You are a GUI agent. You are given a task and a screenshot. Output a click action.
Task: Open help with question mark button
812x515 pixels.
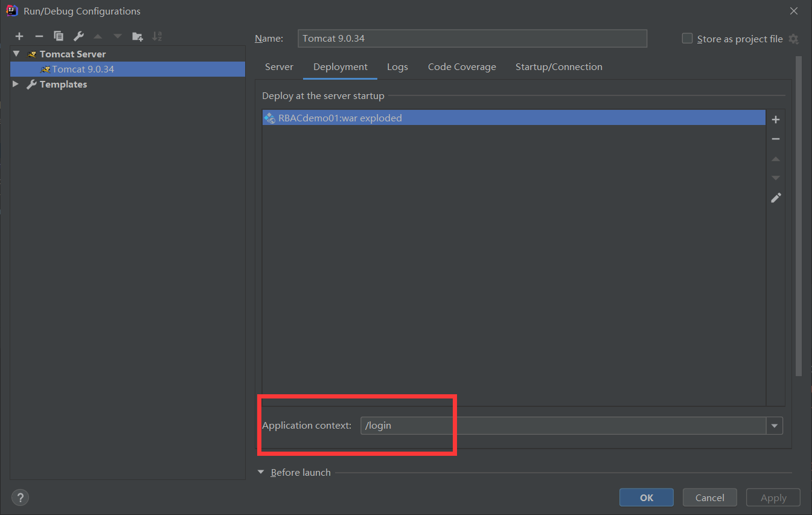[x=21, y=497]
